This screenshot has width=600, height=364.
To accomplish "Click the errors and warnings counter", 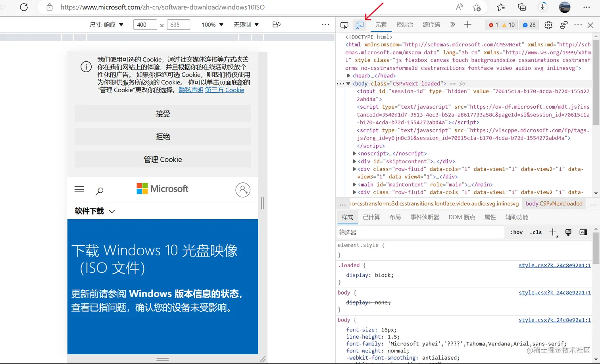I will click(x=501, y=25).
